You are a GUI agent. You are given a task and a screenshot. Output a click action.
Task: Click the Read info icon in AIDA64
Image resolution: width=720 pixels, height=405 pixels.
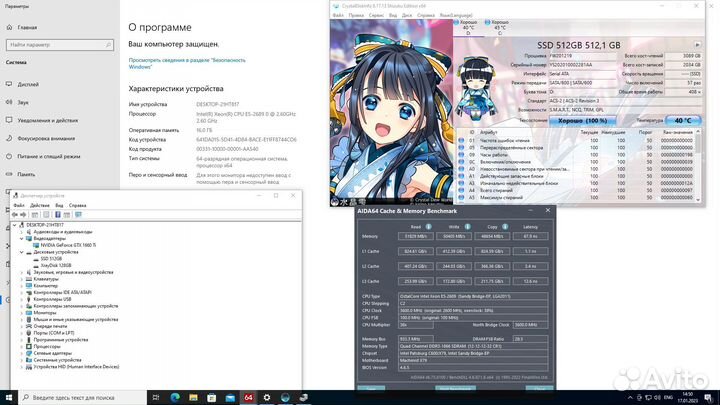click(x=428, y=227)
